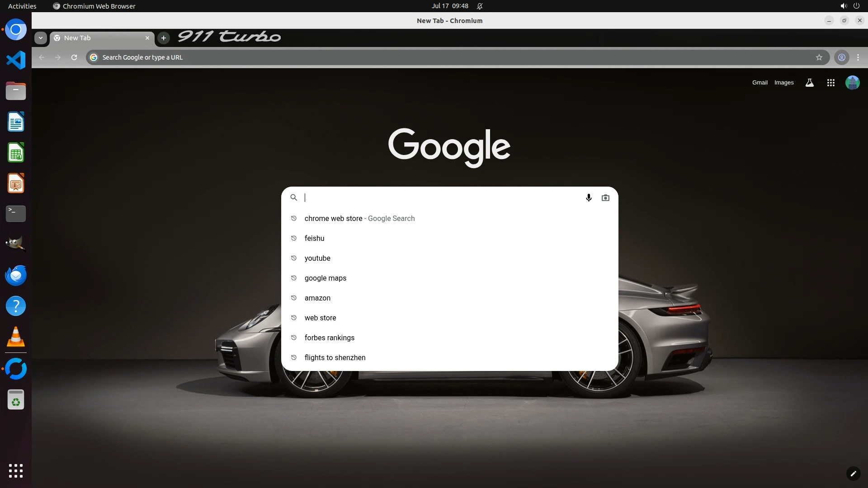Click the voice search microphone icon
Viewport: 868px width, 488px height.
click(x=589, y=198)
